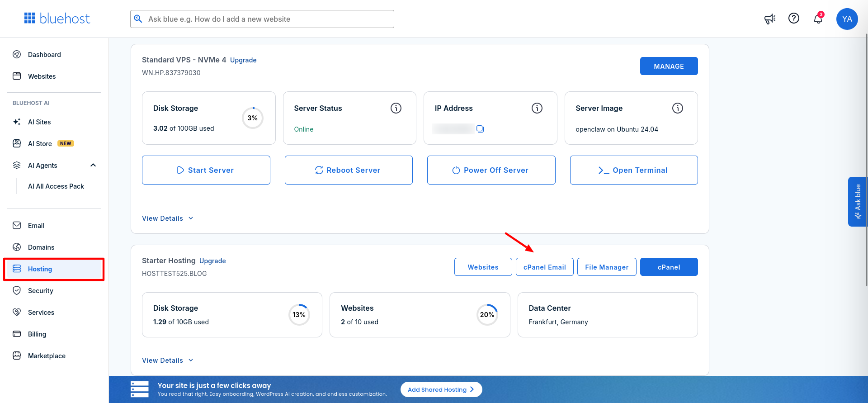Screen dimensions: 868x403
Task: Click Start Server button
Action: pos(206,170)
